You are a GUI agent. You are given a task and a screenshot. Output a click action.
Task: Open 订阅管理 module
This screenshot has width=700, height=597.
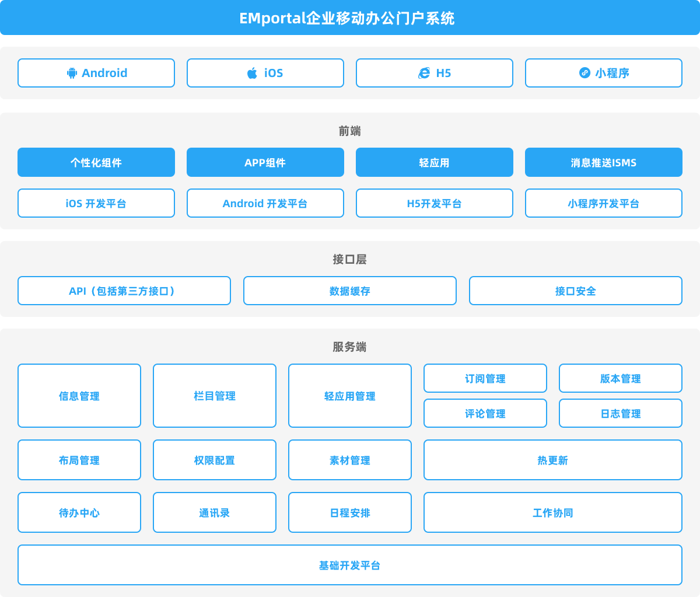point(485,378)
